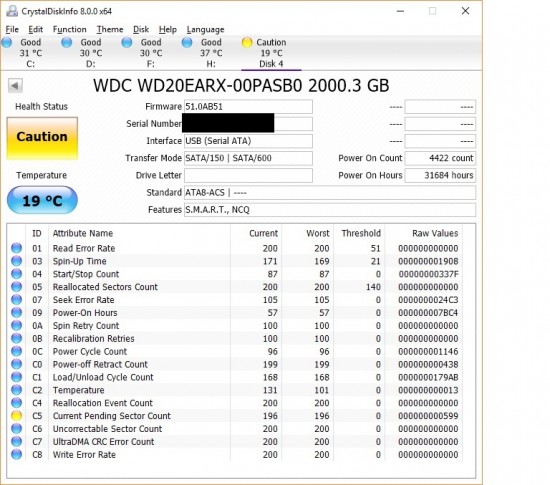Click raw value 00000000337F
Image resolution: width=550 pixels, height=485 pixels.
428,274
